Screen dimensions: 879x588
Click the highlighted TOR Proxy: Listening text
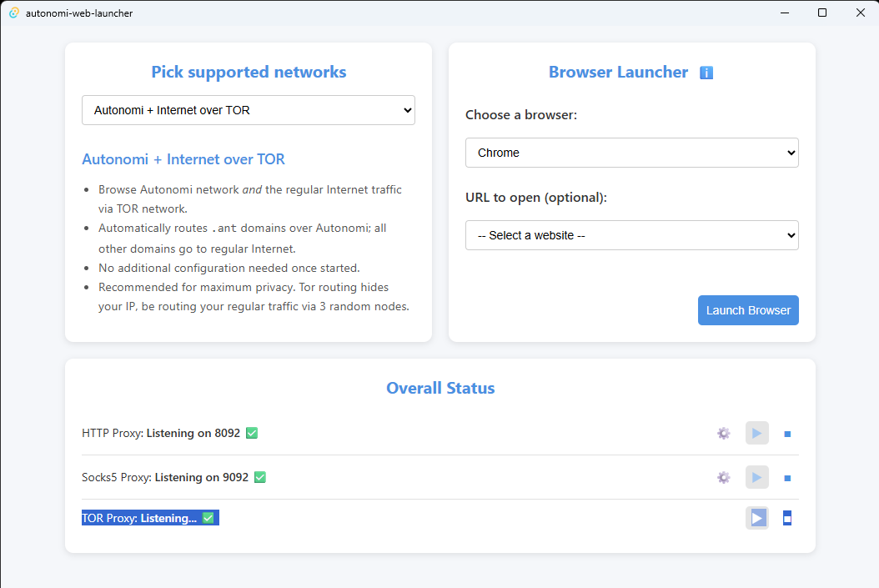[139, 518]
